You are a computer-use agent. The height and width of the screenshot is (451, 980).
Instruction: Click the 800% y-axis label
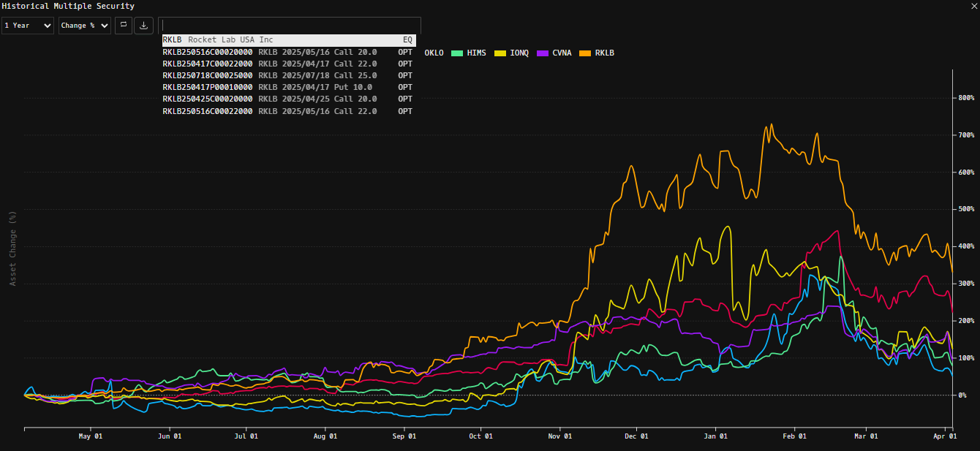tap(965, 98)
